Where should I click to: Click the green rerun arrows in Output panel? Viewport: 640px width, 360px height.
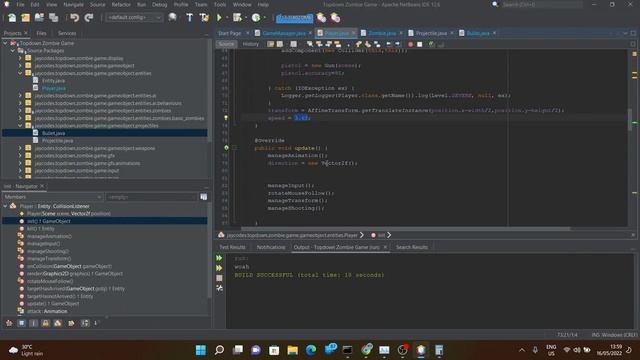click(219, 258)
